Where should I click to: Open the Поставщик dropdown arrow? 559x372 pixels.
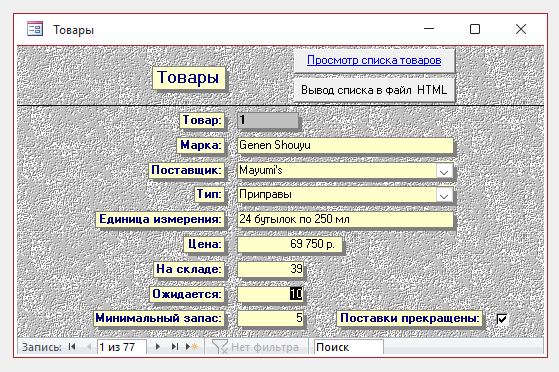click(x=444, y=171)
